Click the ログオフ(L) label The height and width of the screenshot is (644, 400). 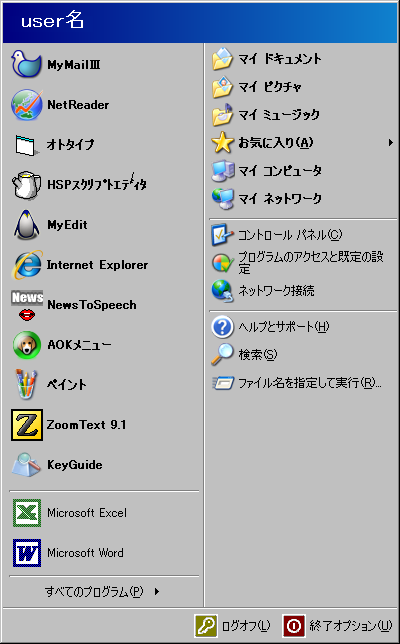(x=246, y=626)
